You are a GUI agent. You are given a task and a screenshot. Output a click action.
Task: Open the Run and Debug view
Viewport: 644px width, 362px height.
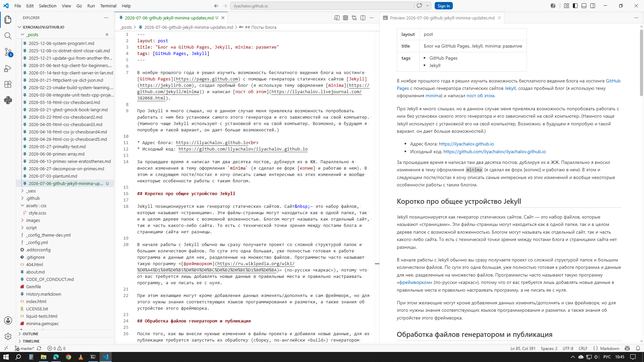pos(8,68)
